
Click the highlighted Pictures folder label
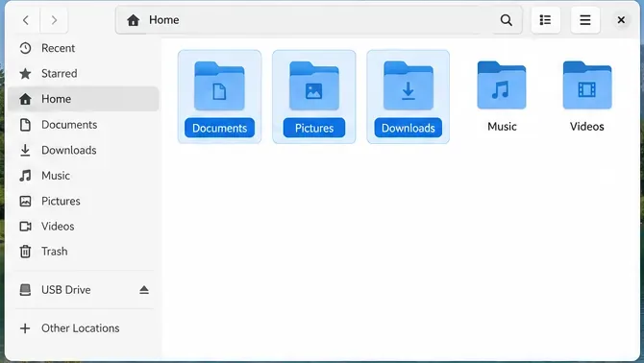coord(314,128)
